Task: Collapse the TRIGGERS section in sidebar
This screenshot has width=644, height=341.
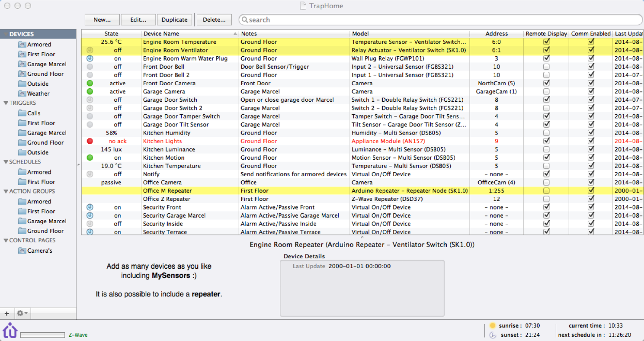Action: (6, 103)
